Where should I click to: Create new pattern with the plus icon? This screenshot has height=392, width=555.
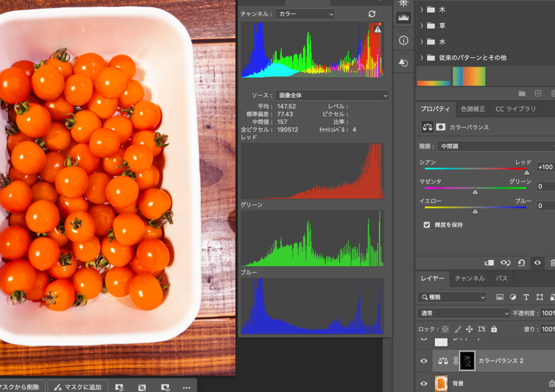[538, 94]
